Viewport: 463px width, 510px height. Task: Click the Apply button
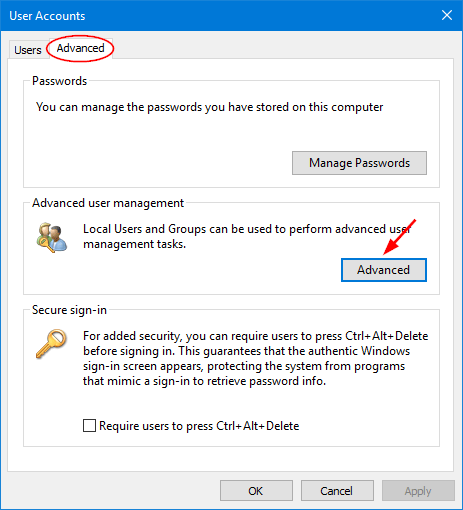coord(418,491)
